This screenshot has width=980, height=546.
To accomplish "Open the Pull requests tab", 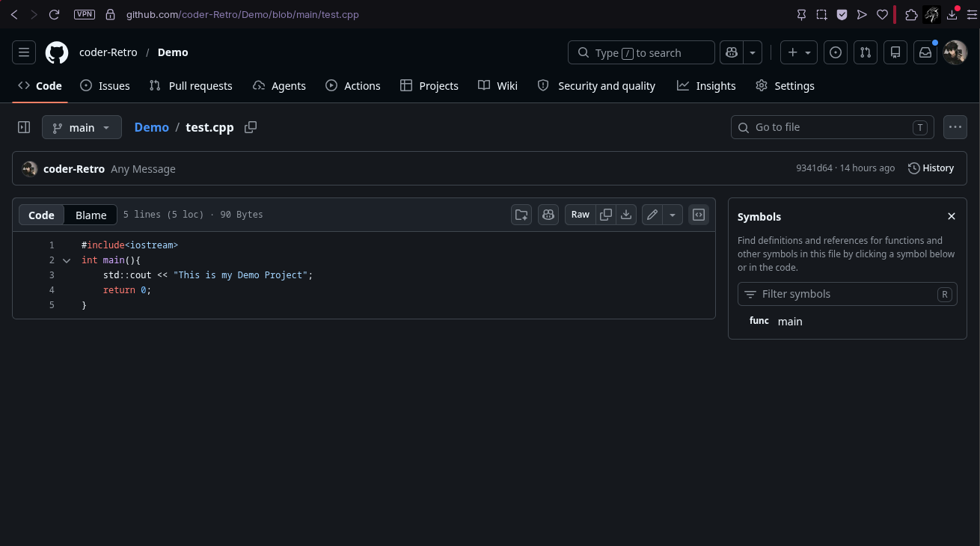I will pos(191,85).
